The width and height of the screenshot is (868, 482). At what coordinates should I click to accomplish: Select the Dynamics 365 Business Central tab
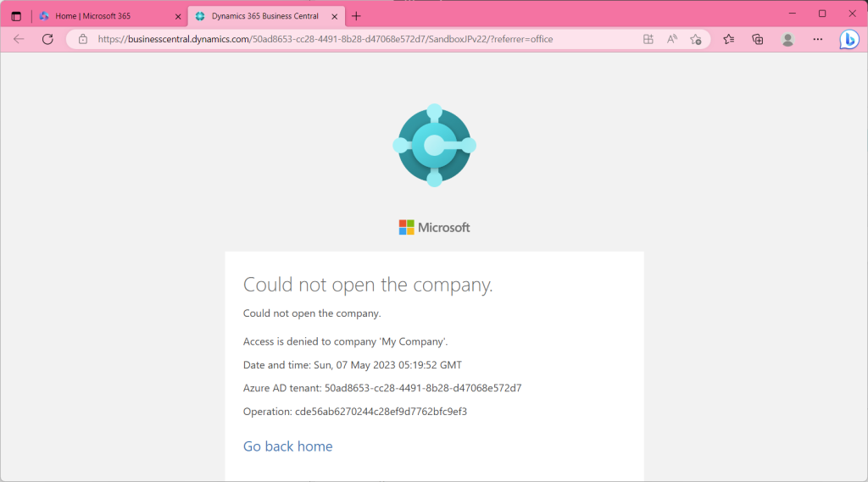coord(266,16)
